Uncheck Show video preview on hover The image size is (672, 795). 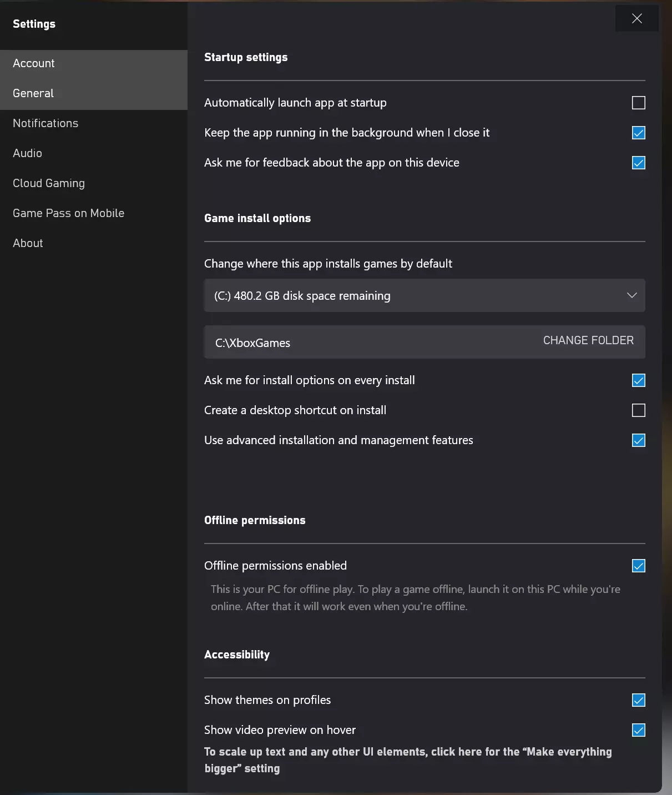639,730
